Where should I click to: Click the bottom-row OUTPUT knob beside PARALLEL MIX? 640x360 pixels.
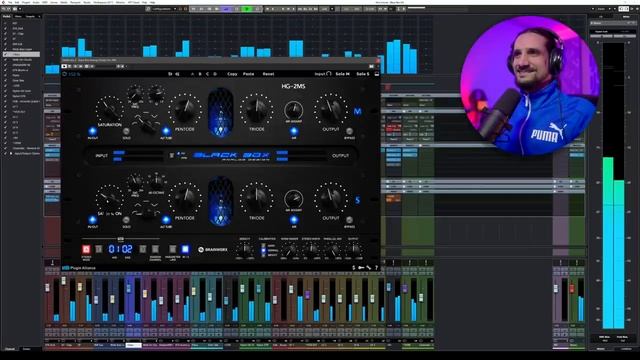tap(353, 249)
